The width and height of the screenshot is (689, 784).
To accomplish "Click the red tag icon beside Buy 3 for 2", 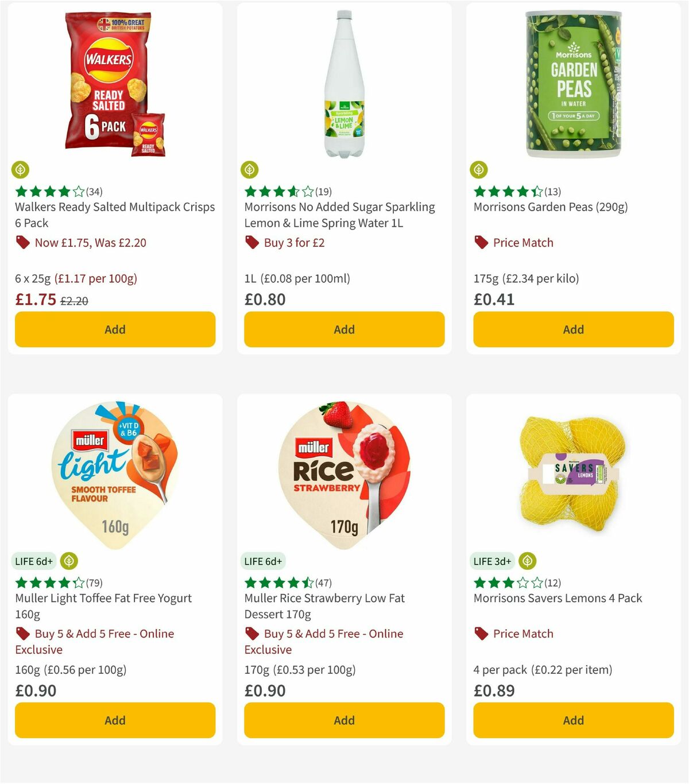I will (x=251, y=242).
